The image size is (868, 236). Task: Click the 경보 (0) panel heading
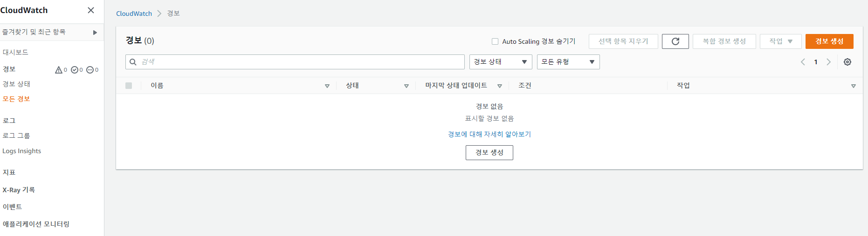coord(140,40)
